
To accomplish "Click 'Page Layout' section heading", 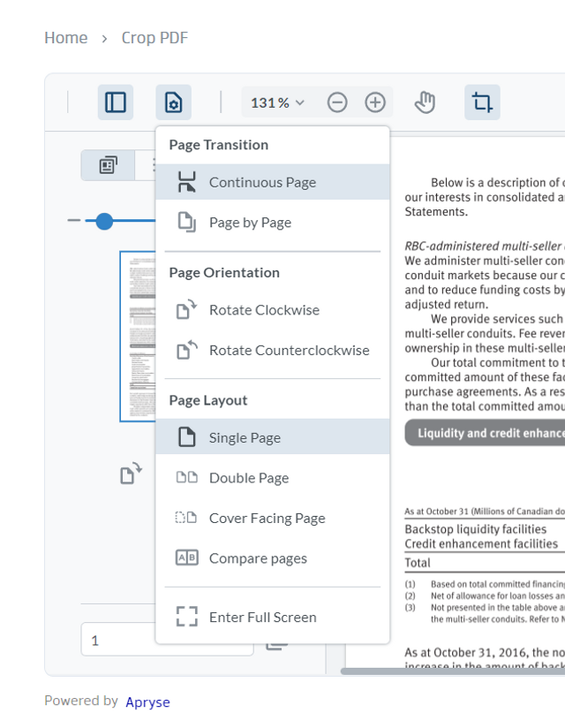I will 207,400.
